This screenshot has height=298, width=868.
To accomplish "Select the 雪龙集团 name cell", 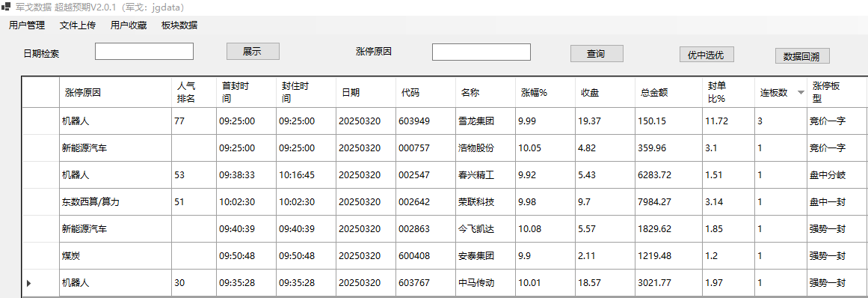I will pos(485,121).
